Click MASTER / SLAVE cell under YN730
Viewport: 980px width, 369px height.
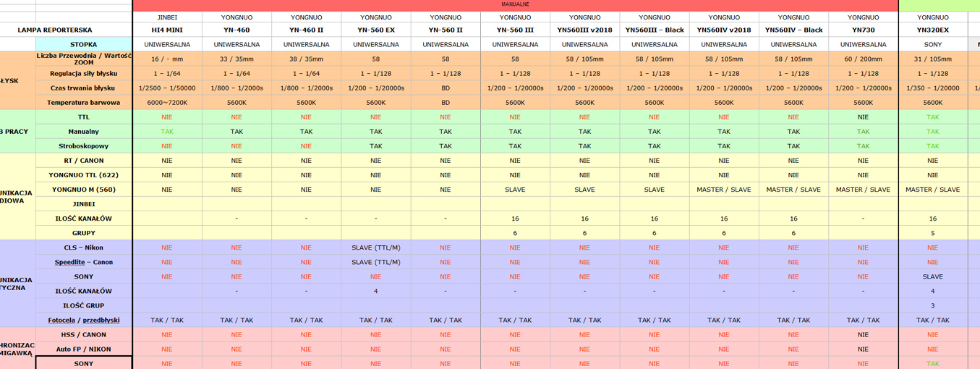pyautogui.click(x=863, y=190)
